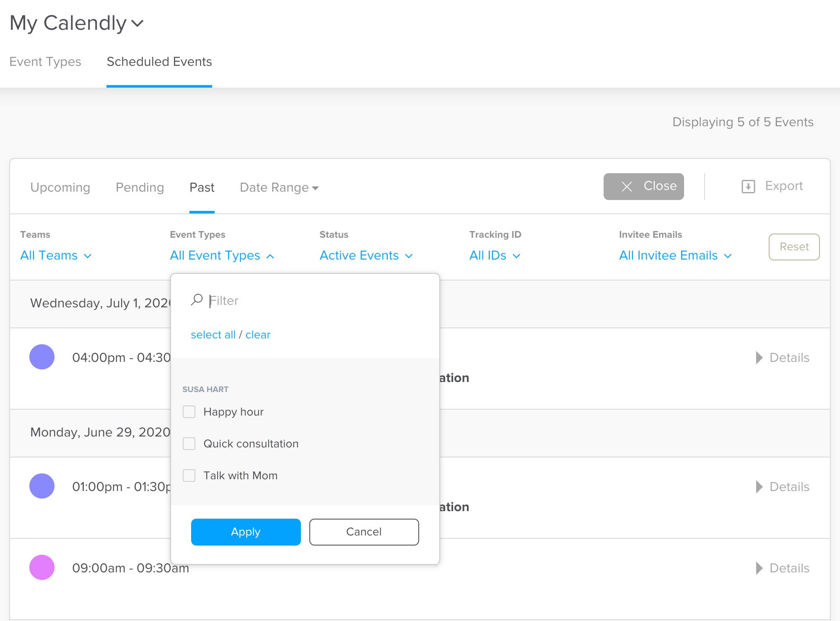Check the Talk with Mom checkbox
This screenshot has width=840, height=621.
pyautogui.click(x=189, y=475)
